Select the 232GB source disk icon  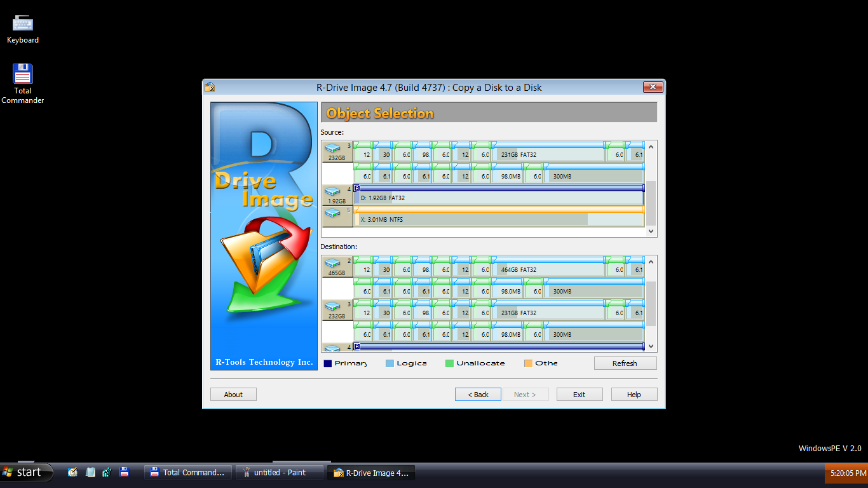(333, 148)
